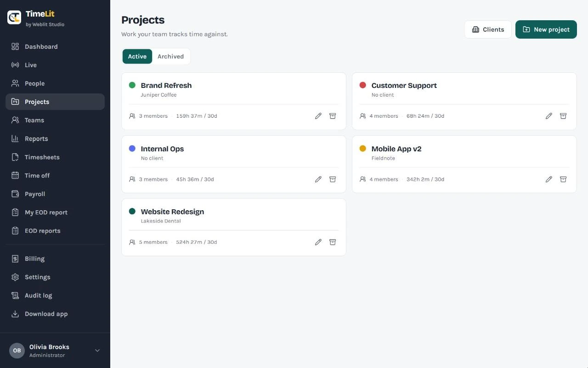This screenshot has height=368, width=588.
Task: Switch to the Active tab
Action: (x=137, y=57)
